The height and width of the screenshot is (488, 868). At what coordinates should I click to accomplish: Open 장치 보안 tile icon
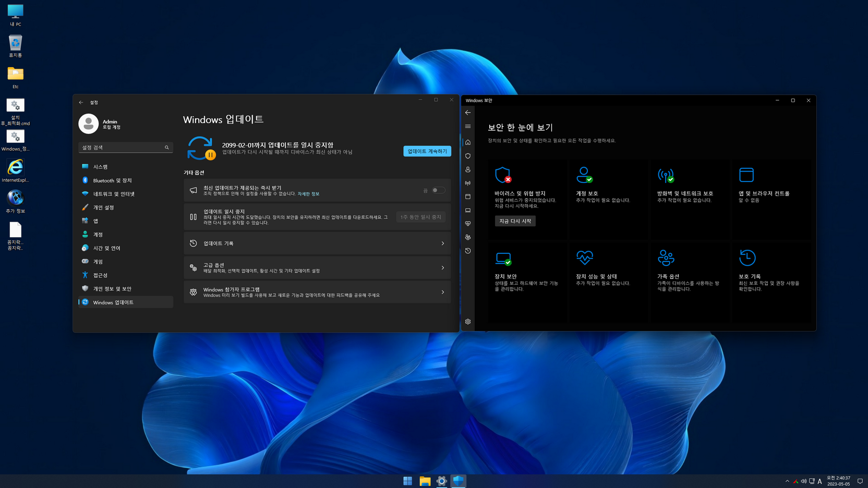click(x=503, y=258)
